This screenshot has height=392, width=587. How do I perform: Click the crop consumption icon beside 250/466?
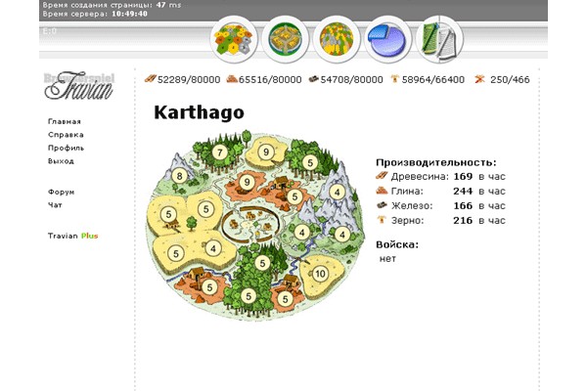click(479, 79)
